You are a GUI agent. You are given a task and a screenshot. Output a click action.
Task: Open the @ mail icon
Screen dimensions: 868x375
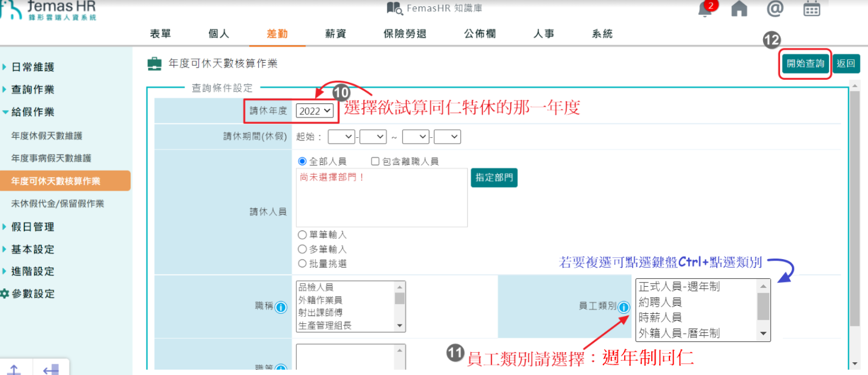775,9
